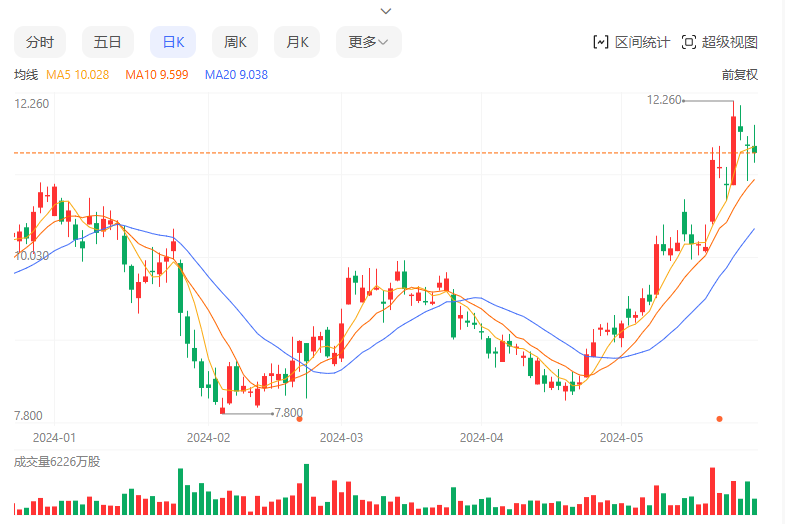Expand the 更多 more options dropdown
This screenshot has height=524, width=785.
tap(368, 42)
